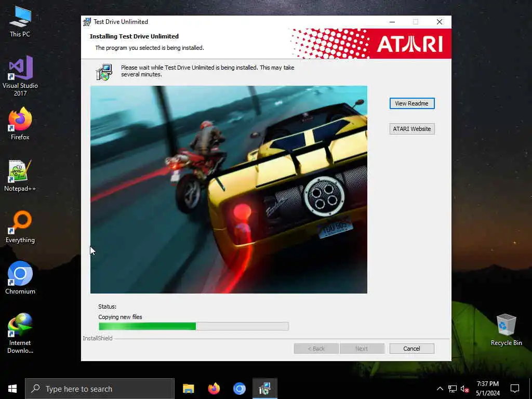The height and width of the screenshot is (399, 532).
Task: Cancel the Test Drive Unlimited installation
Action: coord(411,349)
